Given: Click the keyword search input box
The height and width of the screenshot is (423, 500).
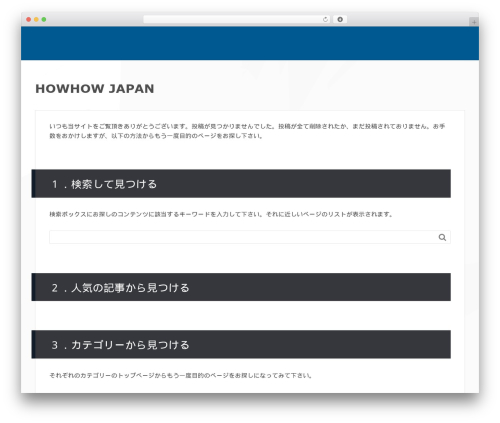Looking at the screenshot, I should tap(250, 237).
